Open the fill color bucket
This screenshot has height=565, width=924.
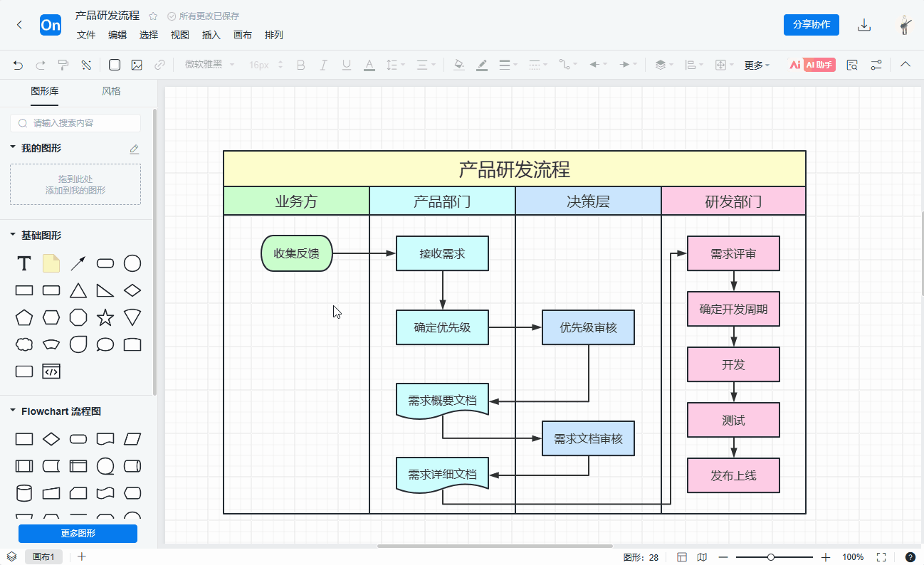point(459,65)
